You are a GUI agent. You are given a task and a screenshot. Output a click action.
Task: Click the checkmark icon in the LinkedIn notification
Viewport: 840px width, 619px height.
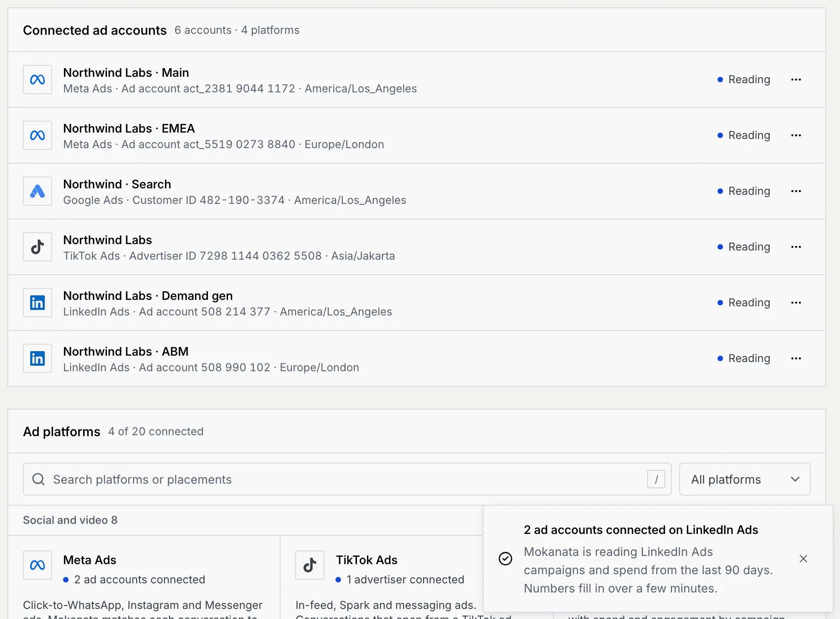click(505, 559)
